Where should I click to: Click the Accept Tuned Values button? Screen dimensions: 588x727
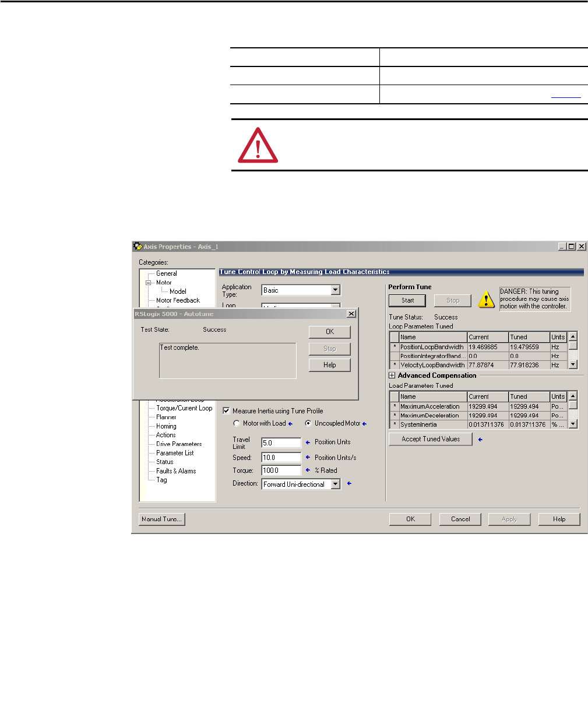click(430, 439)
